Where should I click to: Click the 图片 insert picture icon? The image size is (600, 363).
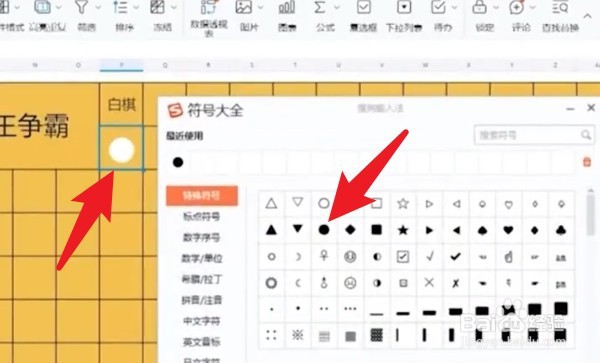244,8
